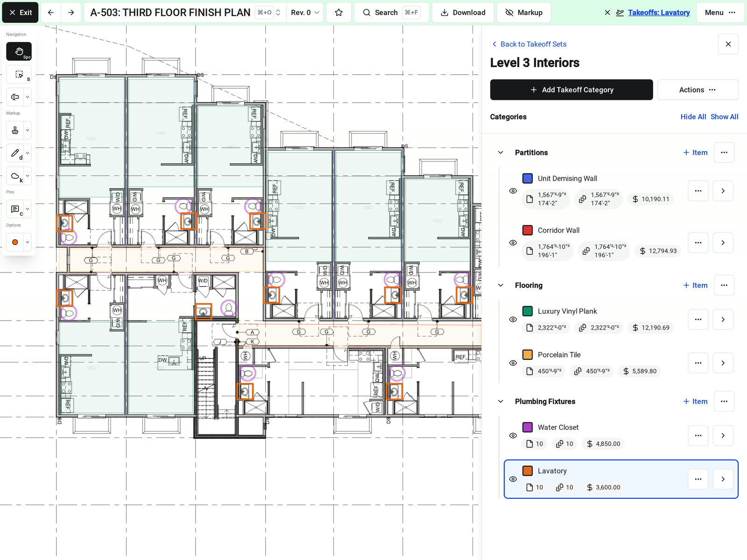Open more options for Partitions category

point(724,153)
